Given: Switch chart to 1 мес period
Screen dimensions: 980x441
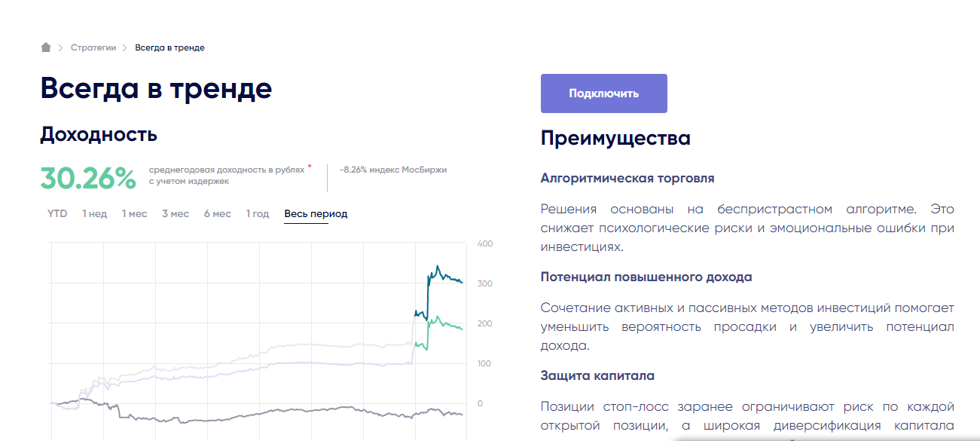Looking at the screenshot, I should tap(135, 213).
